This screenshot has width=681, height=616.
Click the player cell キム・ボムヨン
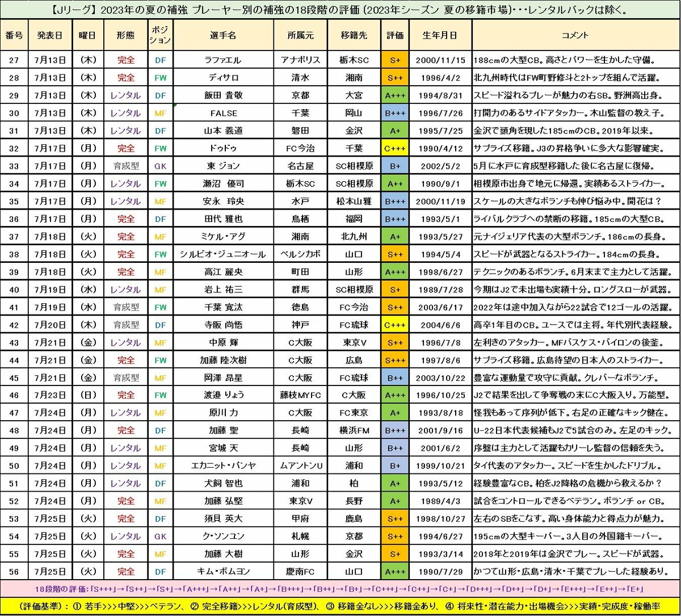click(x=222, y=571)
